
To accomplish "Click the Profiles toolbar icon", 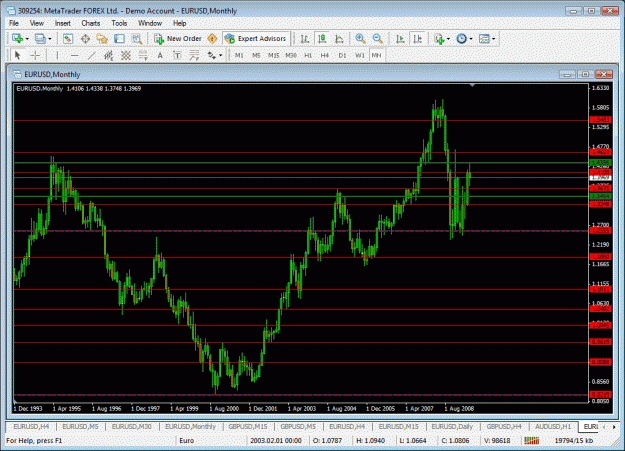I will click(40, 39).
